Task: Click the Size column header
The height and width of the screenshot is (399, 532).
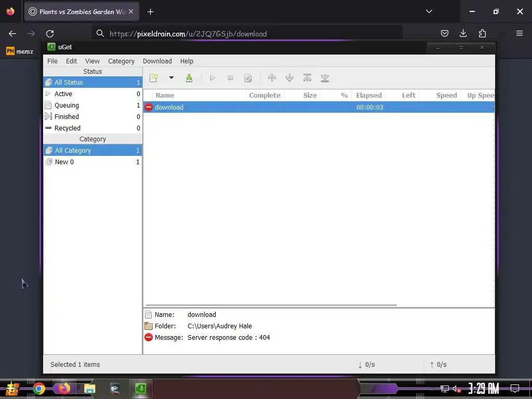Action: (302, 96)
